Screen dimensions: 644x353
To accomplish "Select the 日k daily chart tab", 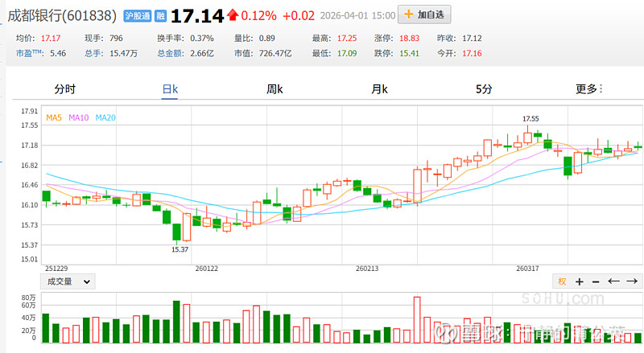I will (170, 89).
